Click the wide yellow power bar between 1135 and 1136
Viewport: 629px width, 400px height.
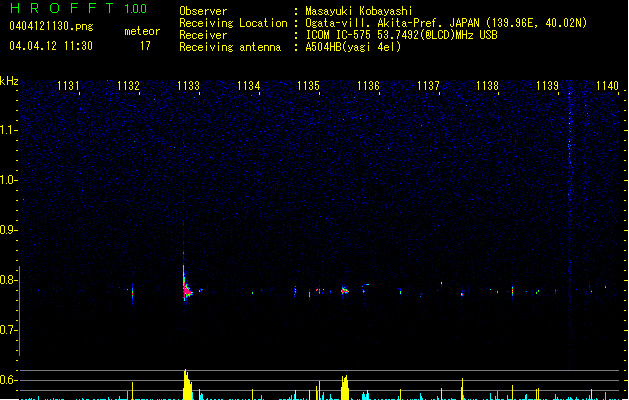(x=344, y=388)
